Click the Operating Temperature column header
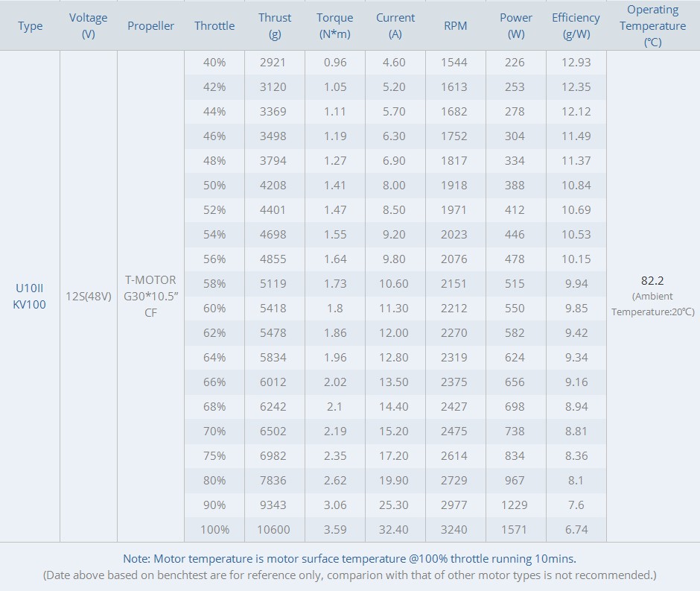The width and height of the screenshot is (700, 591). tap(652, 26)
